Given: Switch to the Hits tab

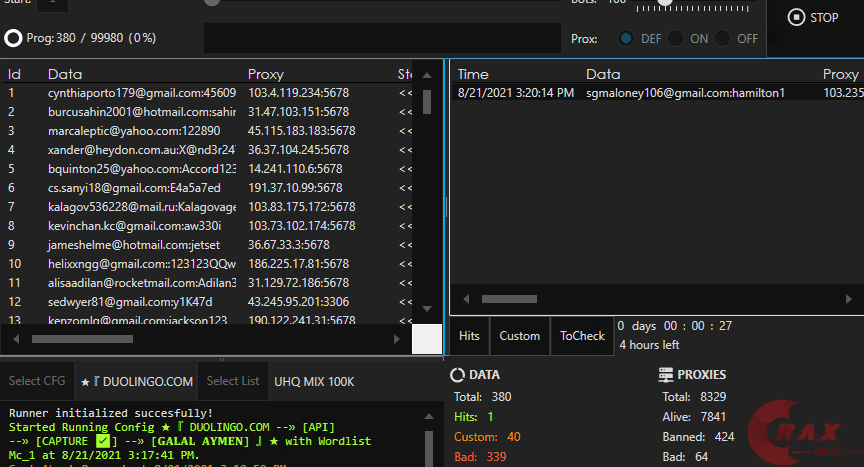Looking at the screenshot, I should click(469, 336).
